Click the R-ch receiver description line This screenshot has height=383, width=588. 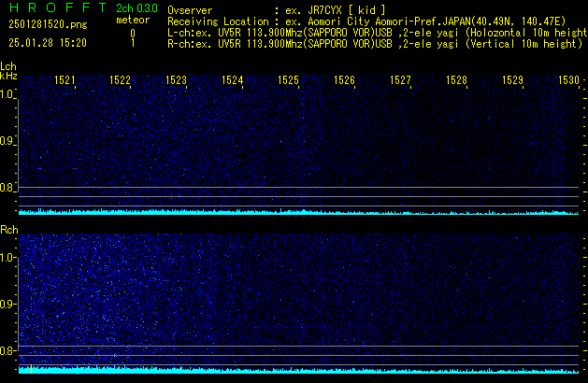pyautogui.click(x=375, y=44)
